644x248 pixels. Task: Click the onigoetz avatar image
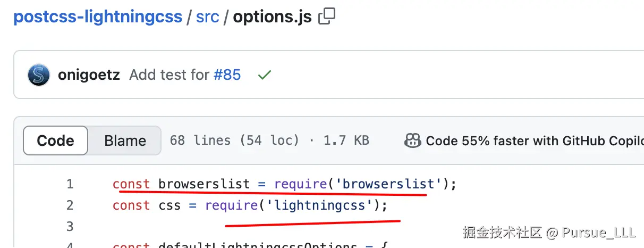[x=39, y=75]
